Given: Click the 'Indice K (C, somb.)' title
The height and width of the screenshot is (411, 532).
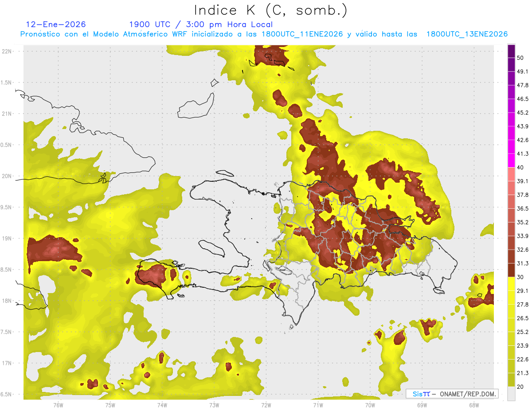Looking at the screenshot, I should (271, 10).
